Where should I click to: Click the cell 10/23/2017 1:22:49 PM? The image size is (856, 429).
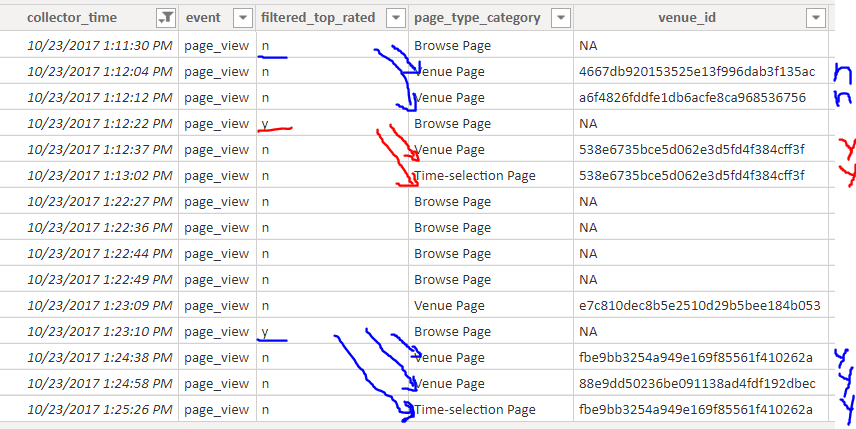coord(100,280)
